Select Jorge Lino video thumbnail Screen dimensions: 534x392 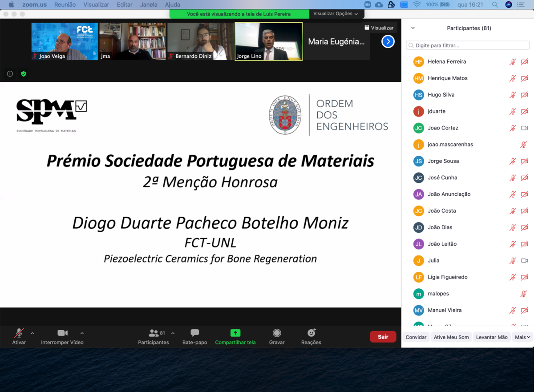tap(268, 41)
